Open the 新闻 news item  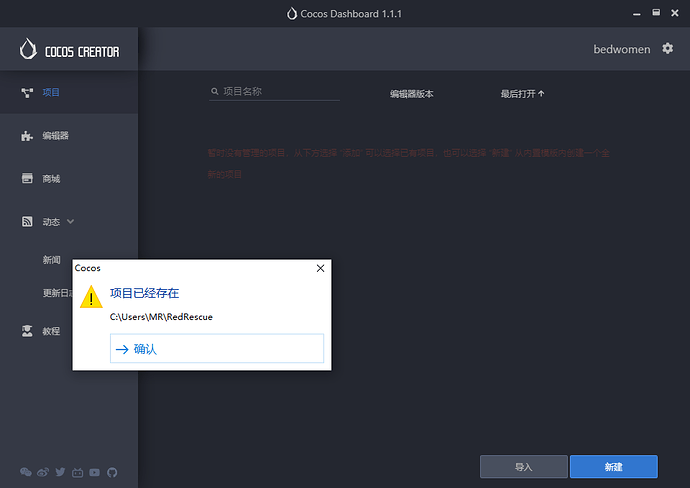pos(51,260)
